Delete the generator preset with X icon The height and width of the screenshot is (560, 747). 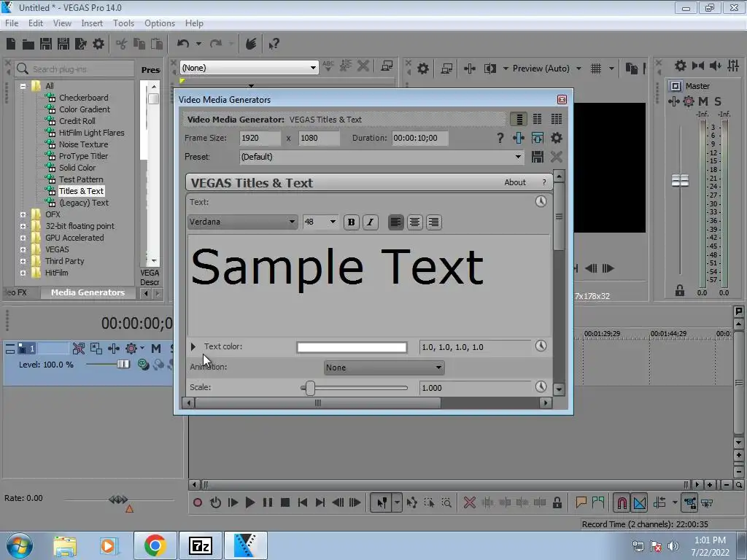(556, 157)
